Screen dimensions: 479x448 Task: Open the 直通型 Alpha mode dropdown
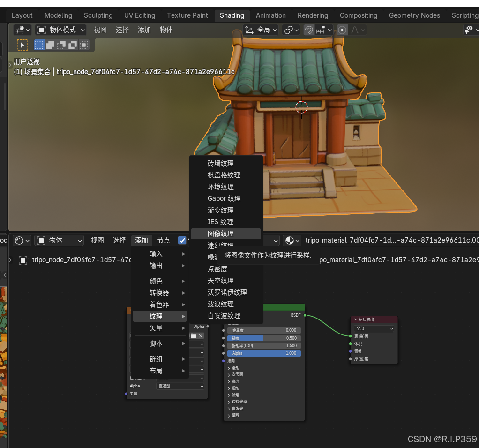point(180,386)
